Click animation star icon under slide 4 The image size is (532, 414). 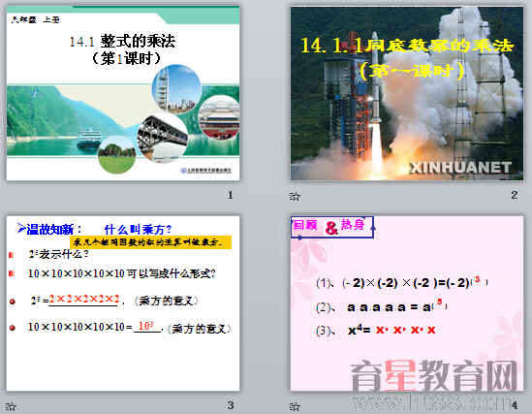tap(295, 406)
